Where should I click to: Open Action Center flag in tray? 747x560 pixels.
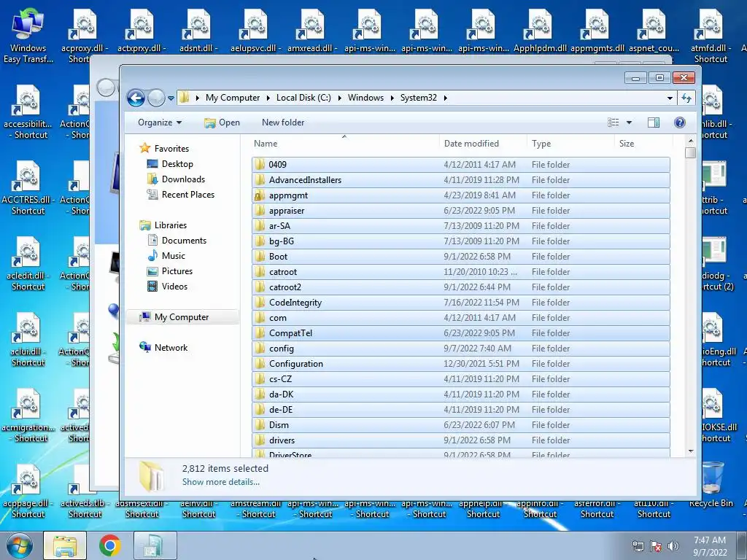[x=656, y=547]
